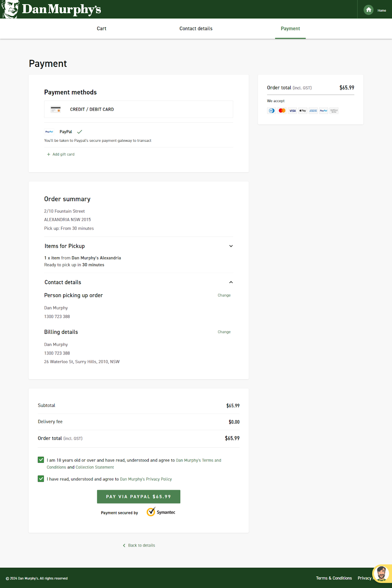
Task: Click the plus icon beside Add gift card
Action: coord(48,154)
